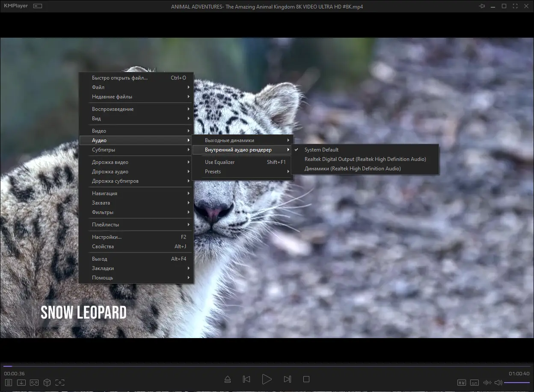Image resolution: width=534 pixels, height=392 pixels.
Task: Click the VR headset mode icon
Action: pyautogui.click(x=34, y=383)
